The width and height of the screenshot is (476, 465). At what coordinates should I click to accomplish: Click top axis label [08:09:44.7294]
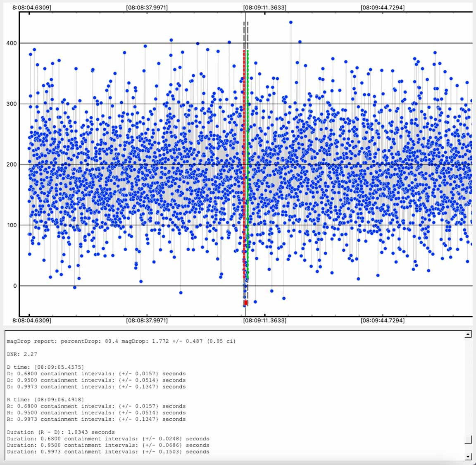pos(383,7)
